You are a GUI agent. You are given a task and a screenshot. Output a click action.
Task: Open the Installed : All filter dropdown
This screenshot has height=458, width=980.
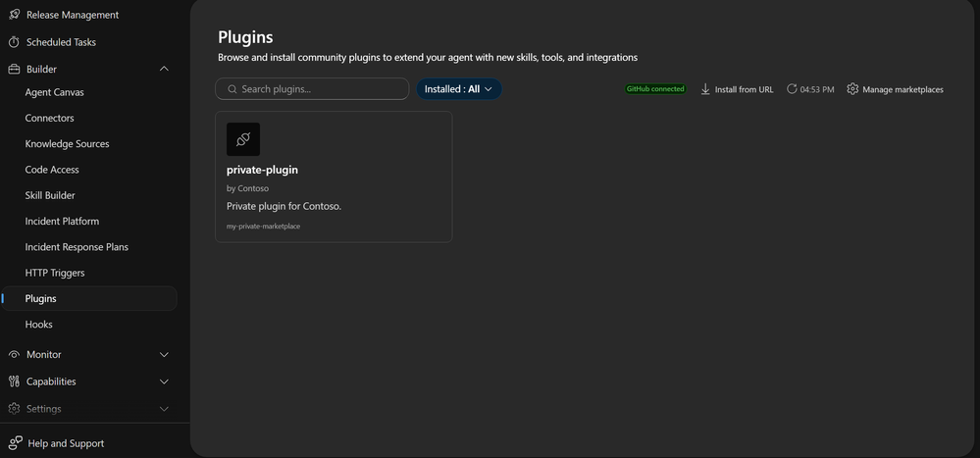(x=459, y=88)
